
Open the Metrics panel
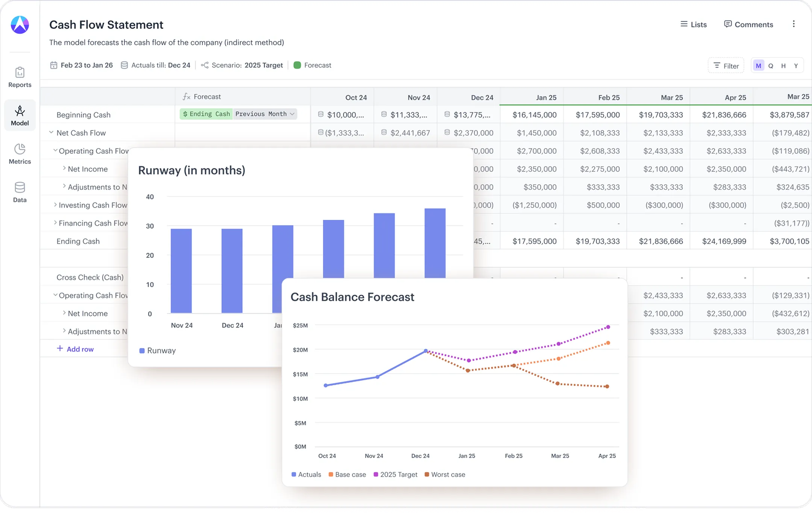(20, 154)
